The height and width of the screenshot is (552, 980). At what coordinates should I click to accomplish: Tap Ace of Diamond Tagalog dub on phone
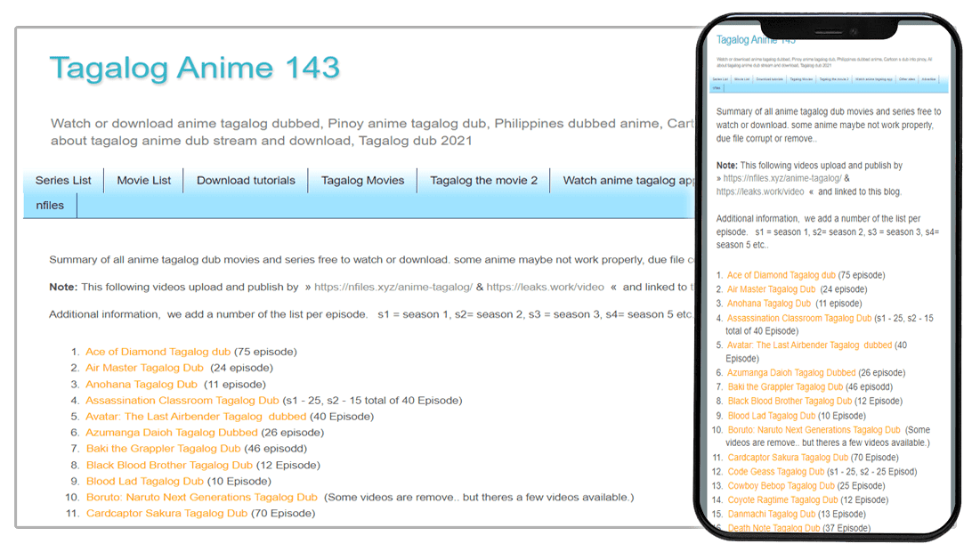point(781,275)
